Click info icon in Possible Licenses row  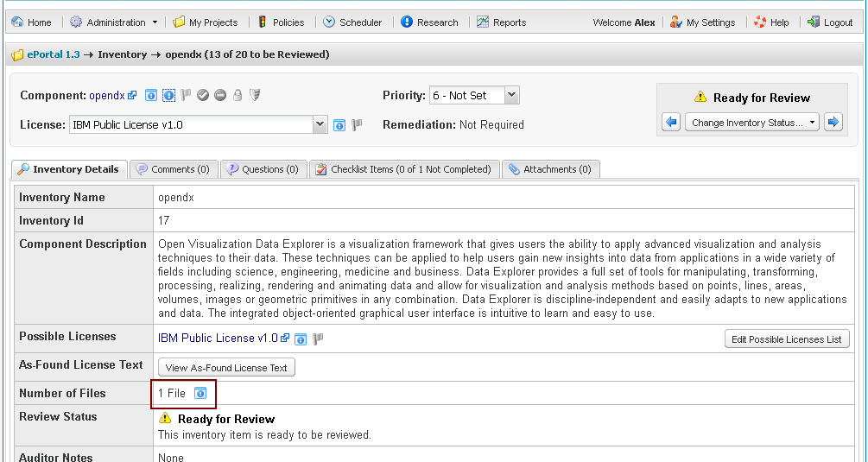click(300, 339)
